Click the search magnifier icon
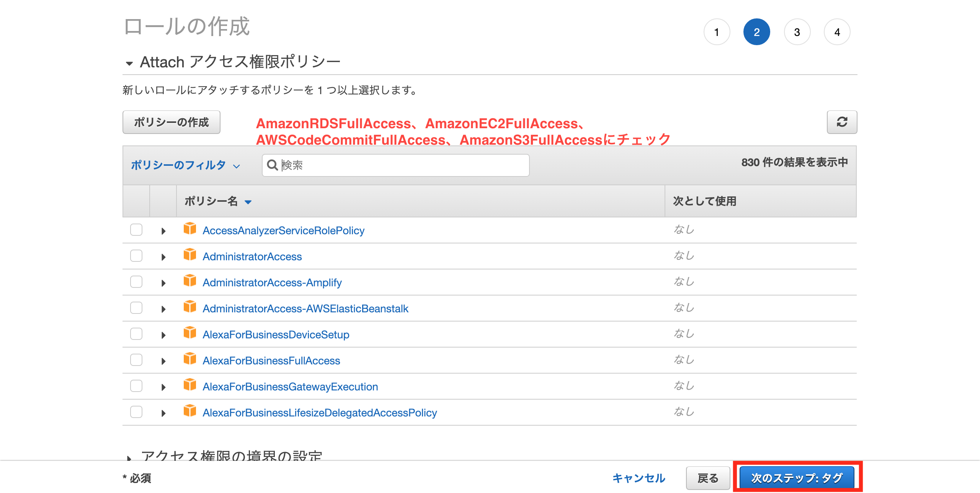This screenshot has width=980, height=493. coord(272,165)
